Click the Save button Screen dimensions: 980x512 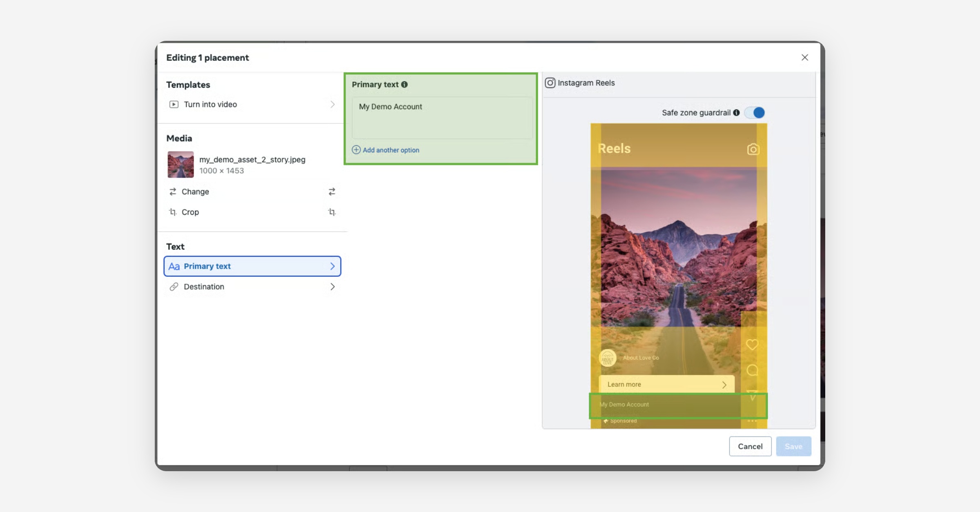tap(793, 446)
